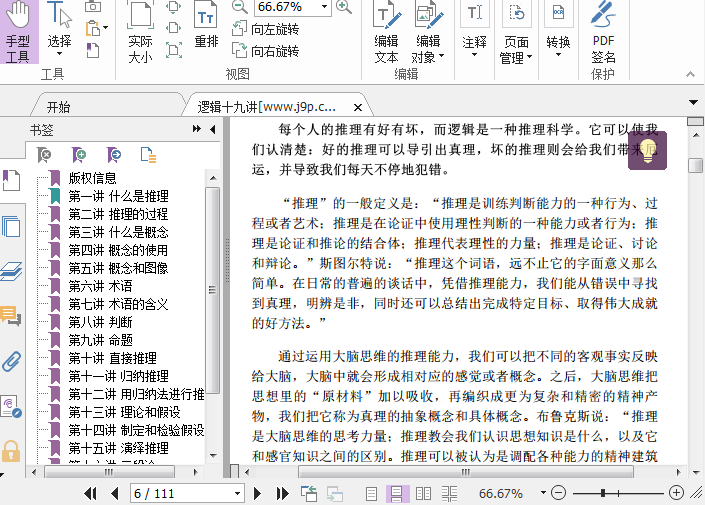Viewport: 705px width, 505px height.
Task: Go to the previous page
Action: (115, 494)
